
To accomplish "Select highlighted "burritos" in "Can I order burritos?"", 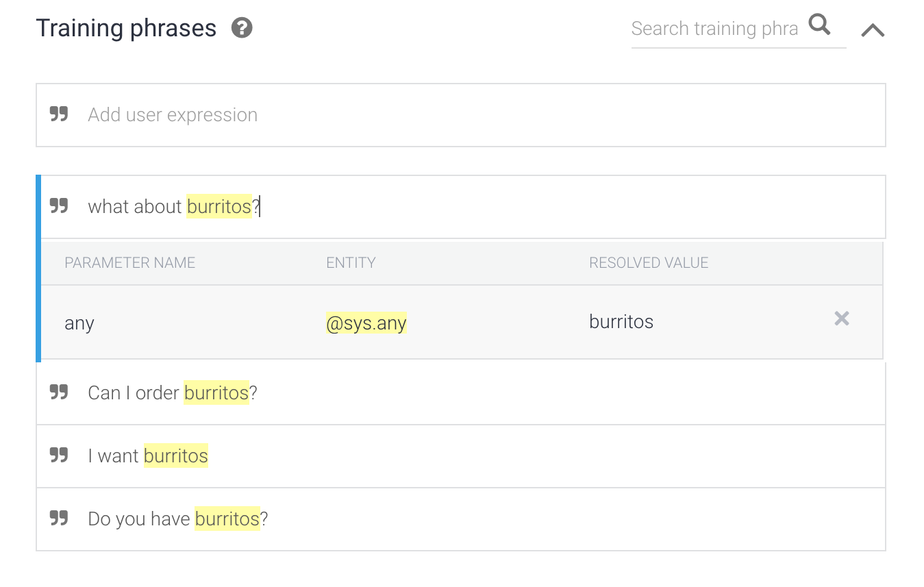I will click(216, 393).
